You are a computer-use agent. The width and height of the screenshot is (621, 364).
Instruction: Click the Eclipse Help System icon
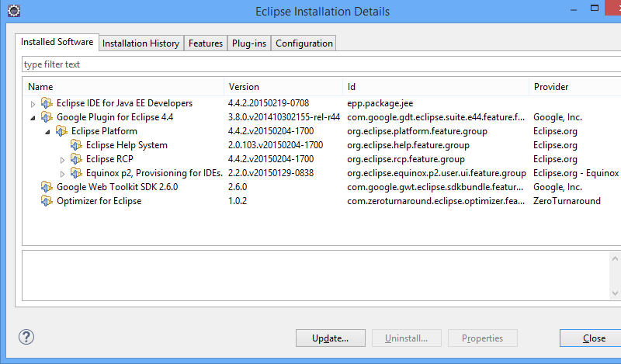coord(76,145)
